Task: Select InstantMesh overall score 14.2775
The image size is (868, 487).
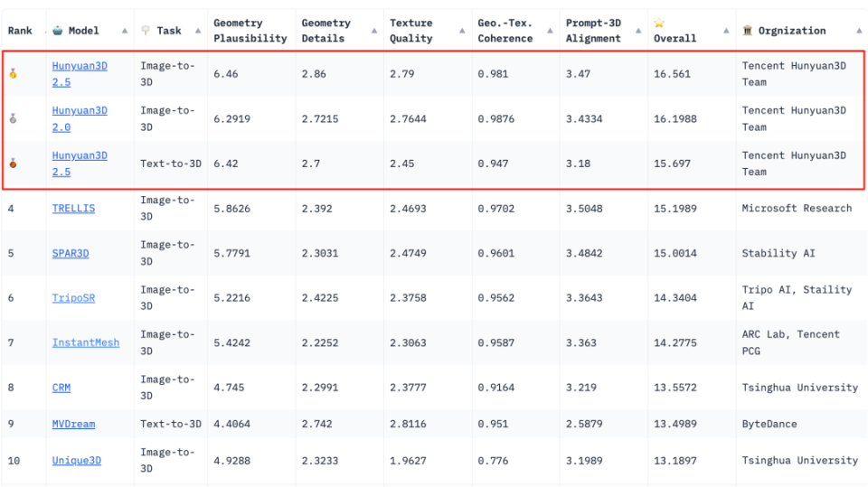Action: click(x=675, y=342)
